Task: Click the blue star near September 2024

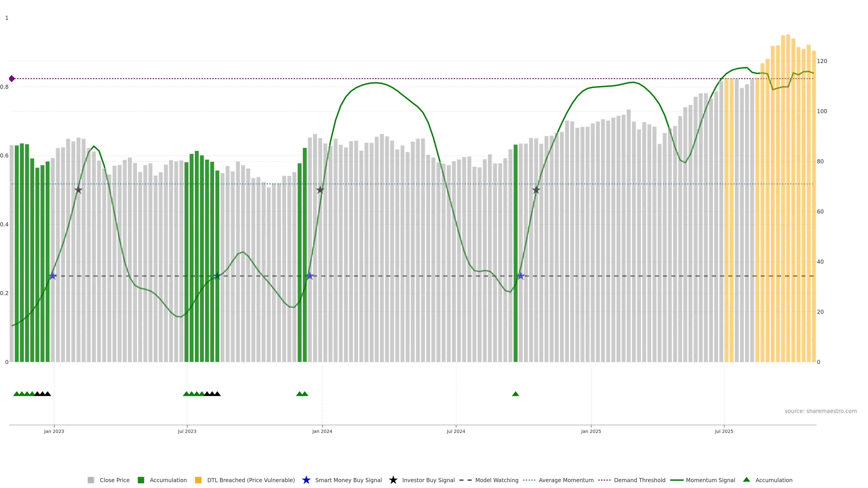Action: click(x=521, y=276)
